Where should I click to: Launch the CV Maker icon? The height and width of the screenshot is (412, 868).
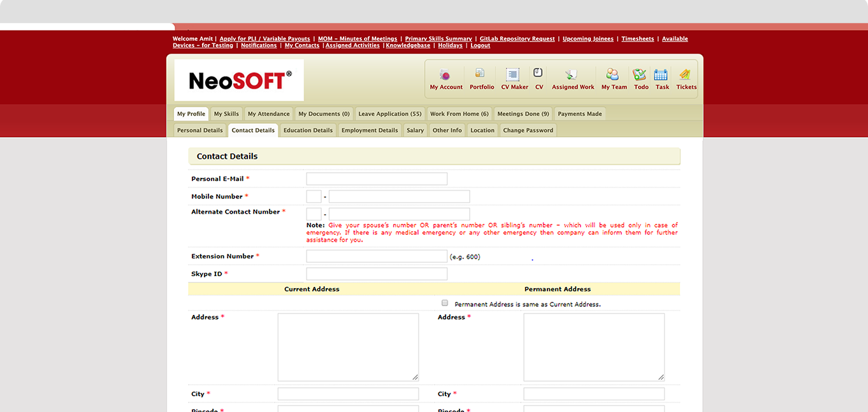(x=513, y=75)
